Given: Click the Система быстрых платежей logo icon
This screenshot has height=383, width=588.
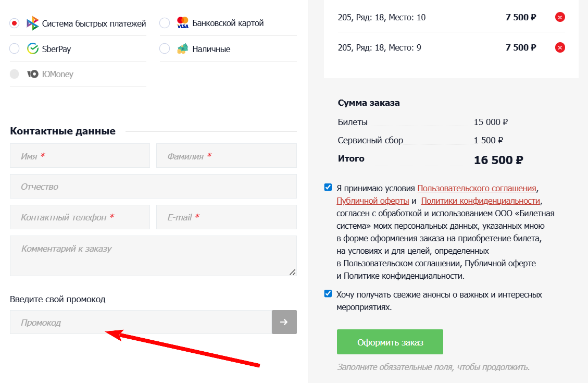Looking at the screenshot, I should click(32, 23).
